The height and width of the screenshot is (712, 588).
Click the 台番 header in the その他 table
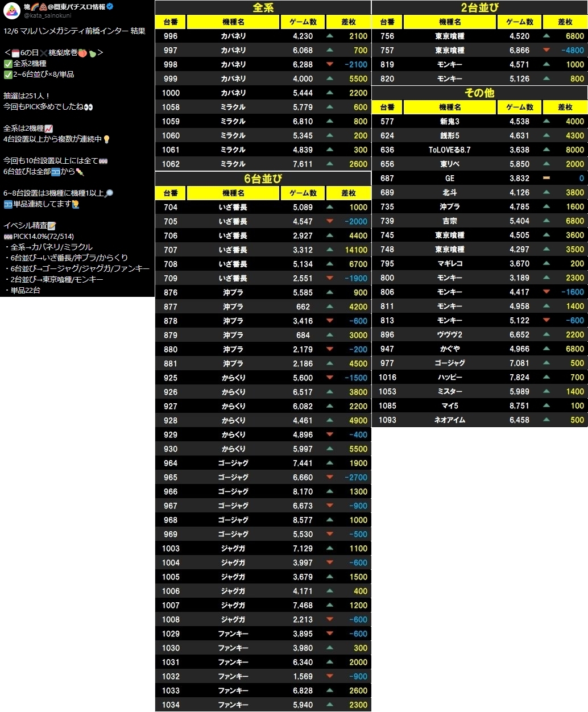(387, 107)
